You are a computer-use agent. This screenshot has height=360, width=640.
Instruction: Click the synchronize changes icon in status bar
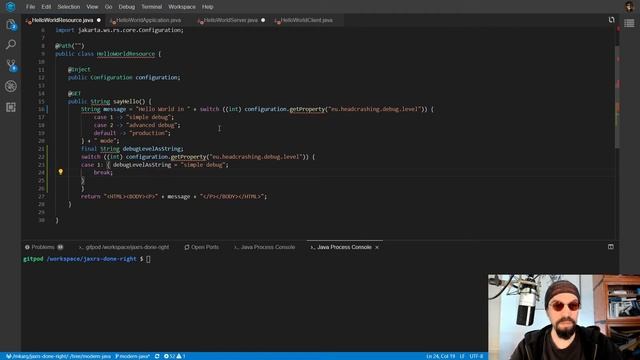pos(157,356)
